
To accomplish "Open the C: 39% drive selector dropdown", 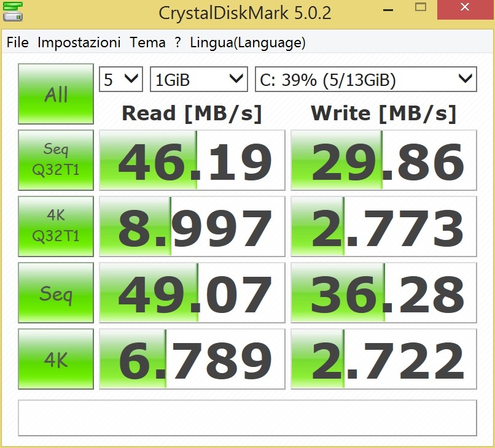I will (365, 79).
